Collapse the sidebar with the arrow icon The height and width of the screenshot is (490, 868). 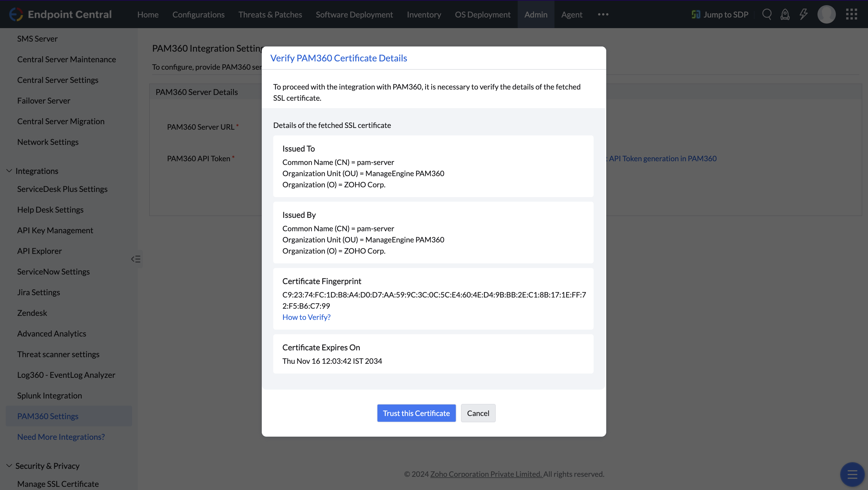pos(136,259)
